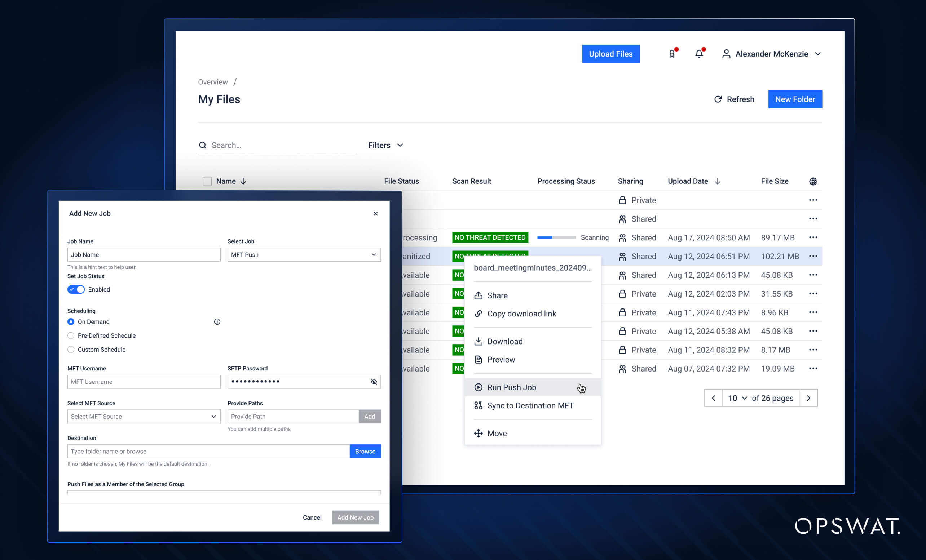Select Pre-Defined Schedule radio option

(x=71, y=335)
